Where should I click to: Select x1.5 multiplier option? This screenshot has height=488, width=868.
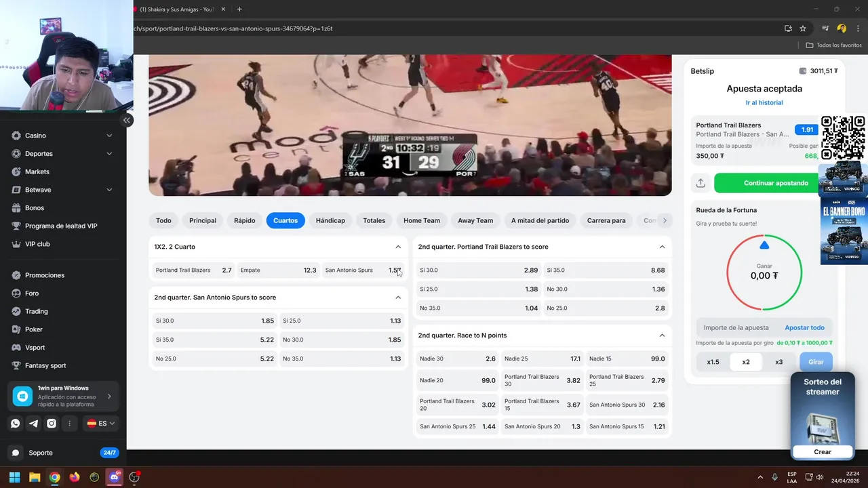pos(713,362)
